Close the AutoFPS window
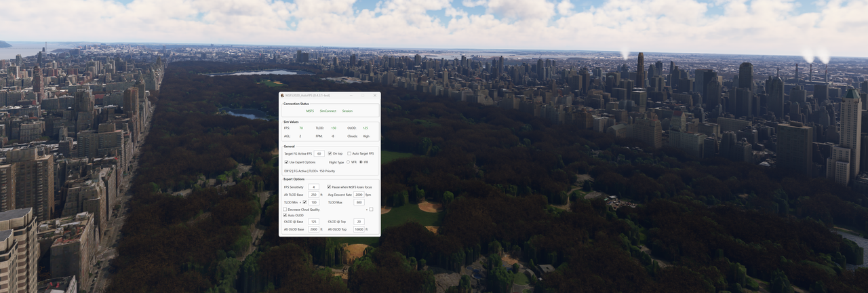This screenshot has width=868, height=293. point(374,96)
